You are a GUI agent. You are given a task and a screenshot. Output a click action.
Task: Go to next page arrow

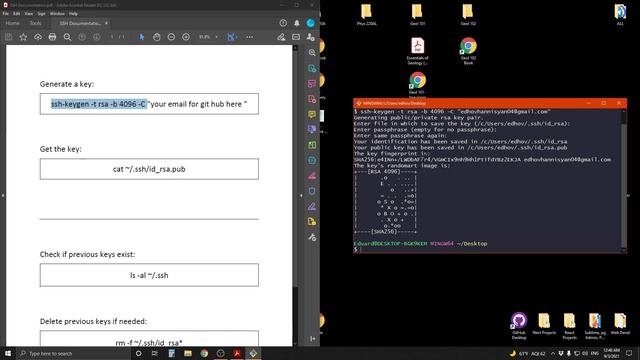97,37
